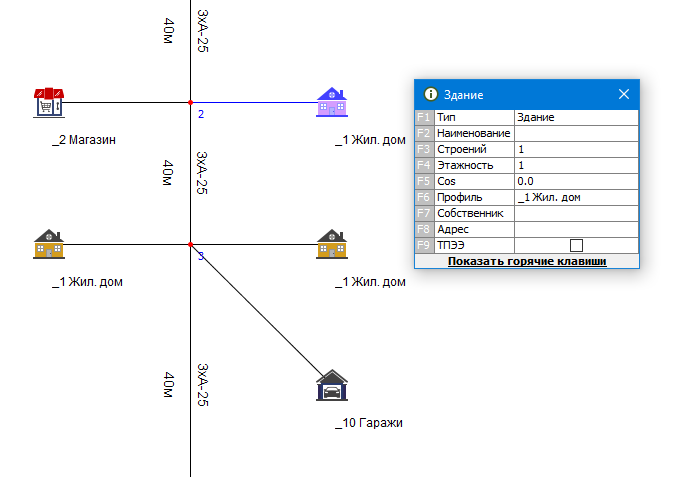Click the Тип value Здание
This screenshot has width=686, height=477.
576,117
